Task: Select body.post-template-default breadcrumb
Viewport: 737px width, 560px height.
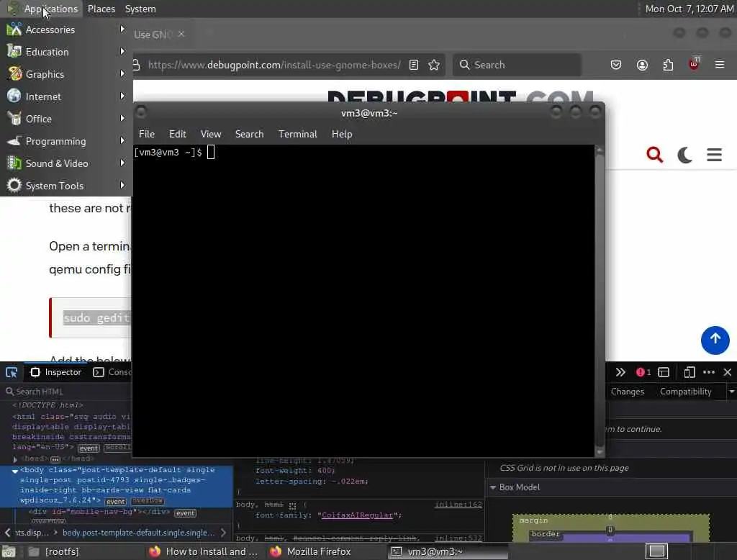Action: [139, 532]
